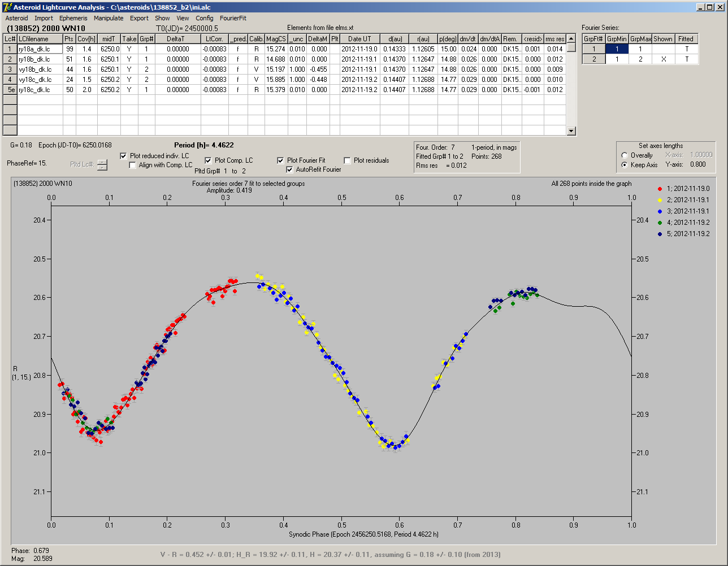Select file ry18c_dk.lc in the table
728x566 pixels.
click(40, 90)
